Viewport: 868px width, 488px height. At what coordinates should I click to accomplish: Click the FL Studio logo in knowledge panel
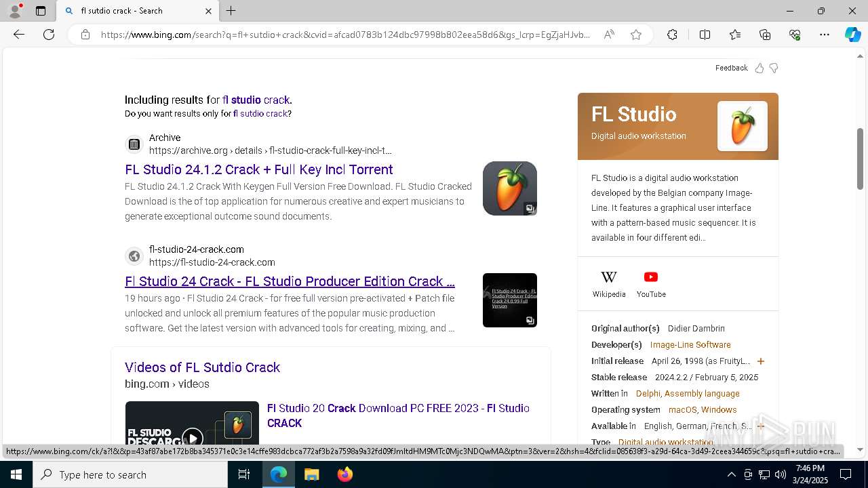pyautogui.click(x=743, y=126)
